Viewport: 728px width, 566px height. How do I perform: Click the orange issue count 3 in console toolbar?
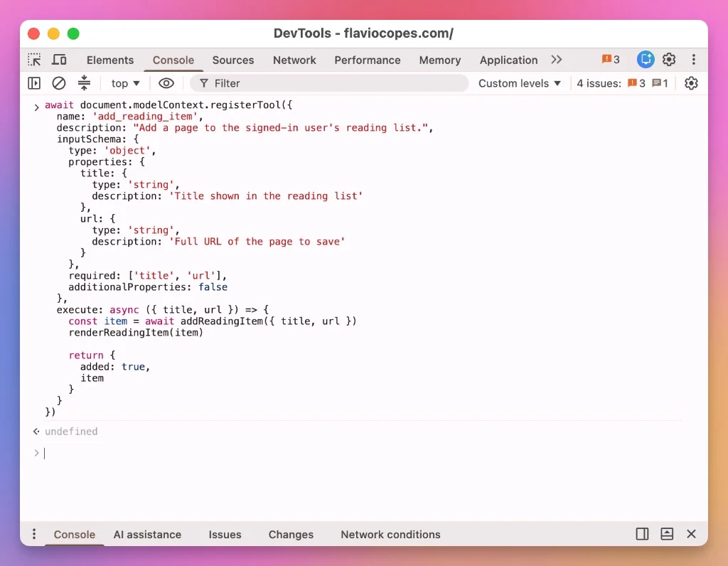pyautogui.click(x=636, y=84)
